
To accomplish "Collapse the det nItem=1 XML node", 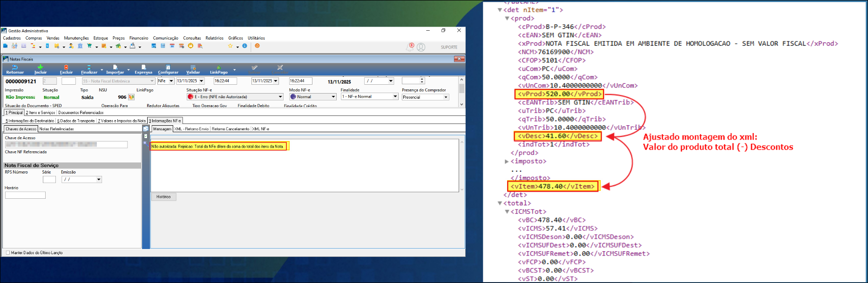I will tap(500, 10).
